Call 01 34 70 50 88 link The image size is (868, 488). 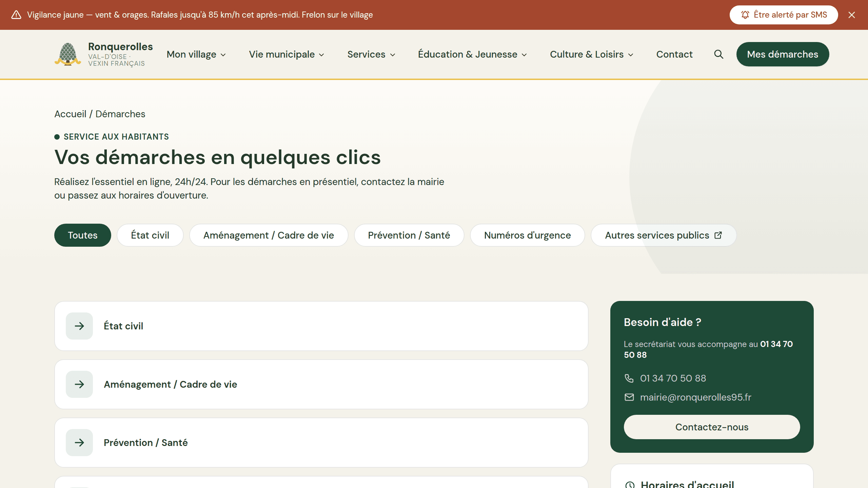[x=673, y=378]
